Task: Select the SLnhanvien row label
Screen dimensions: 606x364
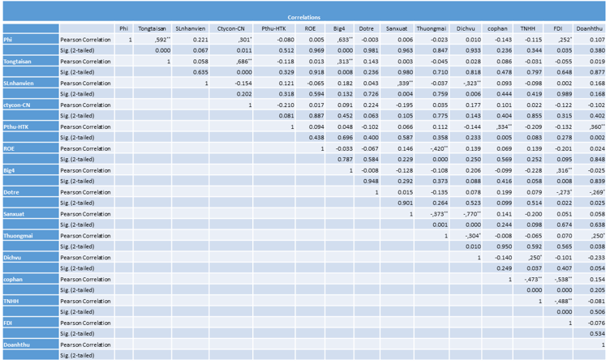Action: tap(16, 83)
